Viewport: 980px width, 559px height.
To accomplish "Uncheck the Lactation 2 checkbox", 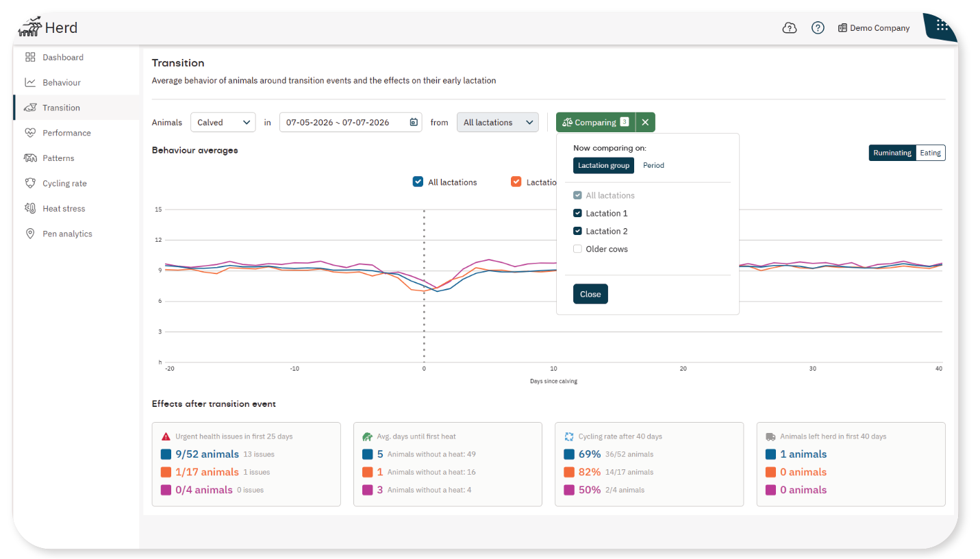I will (x=577, y=232).
